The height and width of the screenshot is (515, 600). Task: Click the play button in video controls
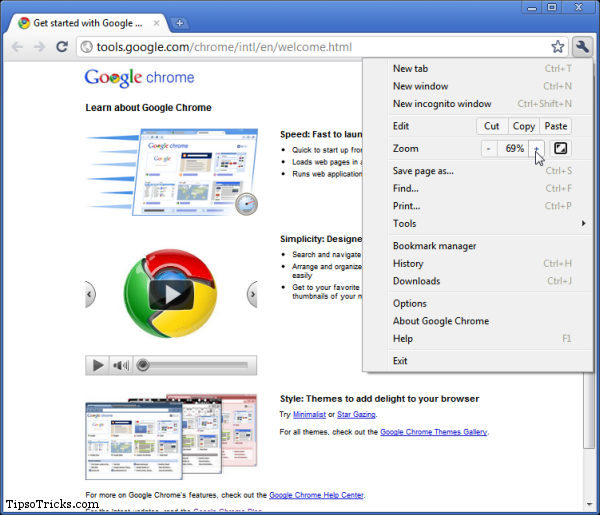click(x=98, y=365)
